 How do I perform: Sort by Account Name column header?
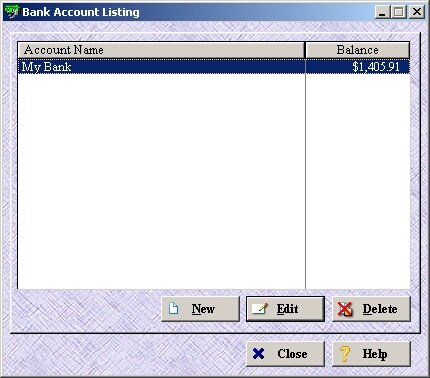(x=161, y=50)
